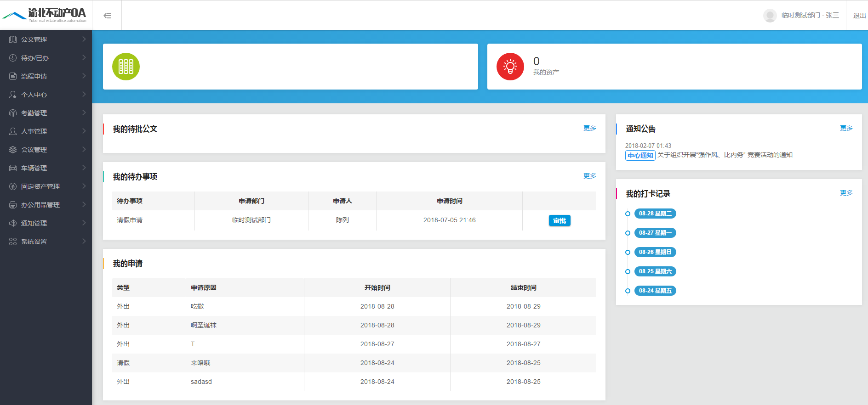
Task: Open the 中心通知 announcement about 强作风
Action: click(x=725, y=155)
